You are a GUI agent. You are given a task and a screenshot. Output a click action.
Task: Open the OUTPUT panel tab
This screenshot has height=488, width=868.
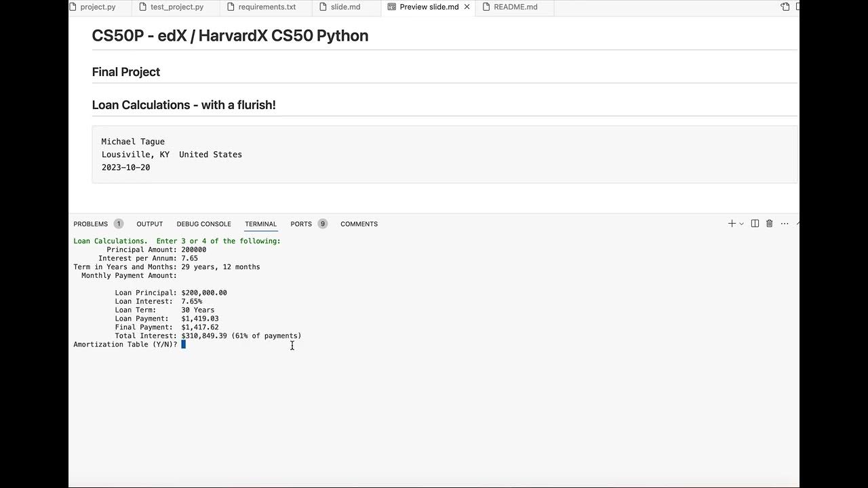click(x=150, y=224)
